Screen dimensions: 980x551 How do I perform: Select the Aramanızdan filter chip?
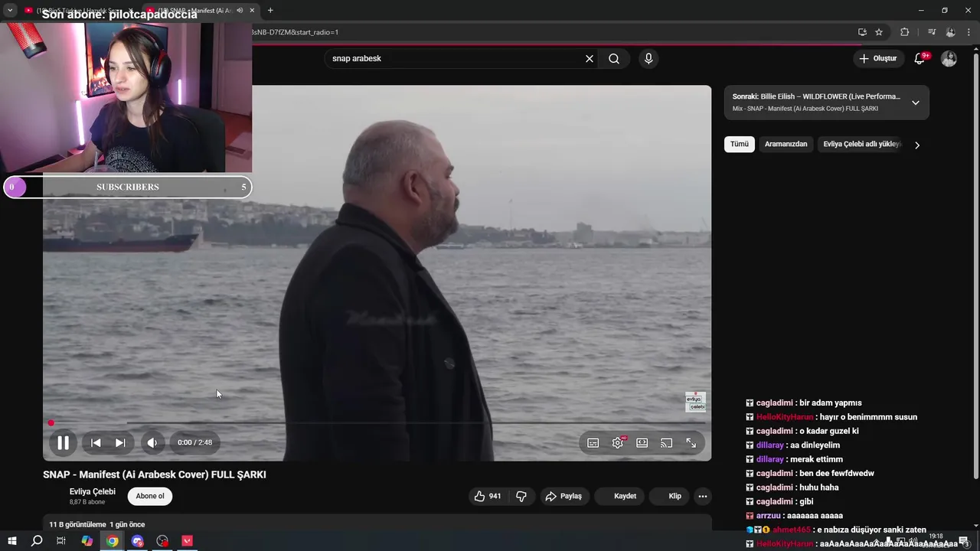click(x=786, y=144)
